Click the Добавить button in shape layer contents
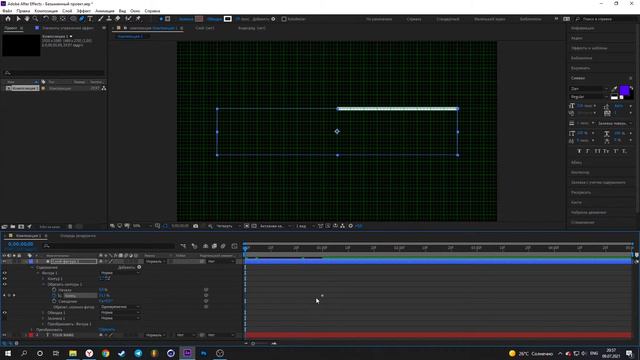This screenshot has width=640, height=360. click(x=129, y=267)
